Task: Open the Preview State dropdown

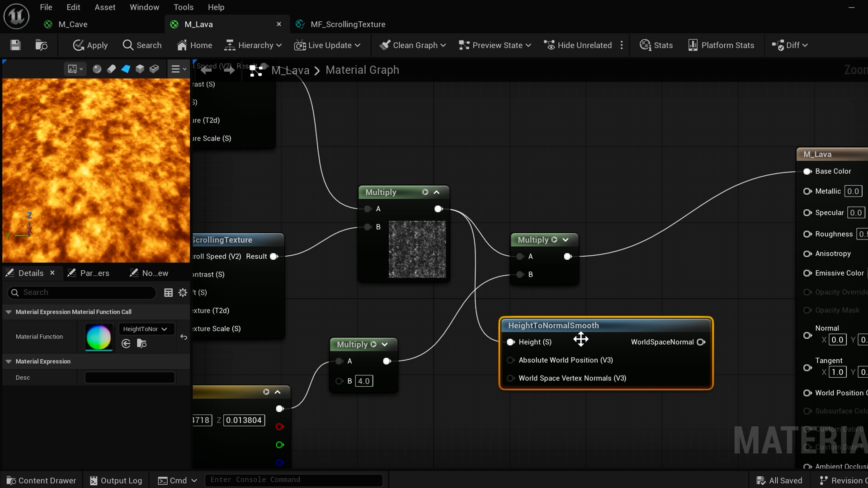Action: click(x=495, y=45)
